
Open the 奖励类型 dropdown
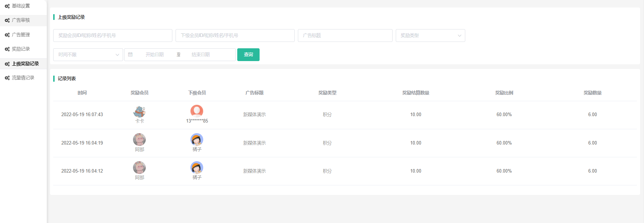430,36
